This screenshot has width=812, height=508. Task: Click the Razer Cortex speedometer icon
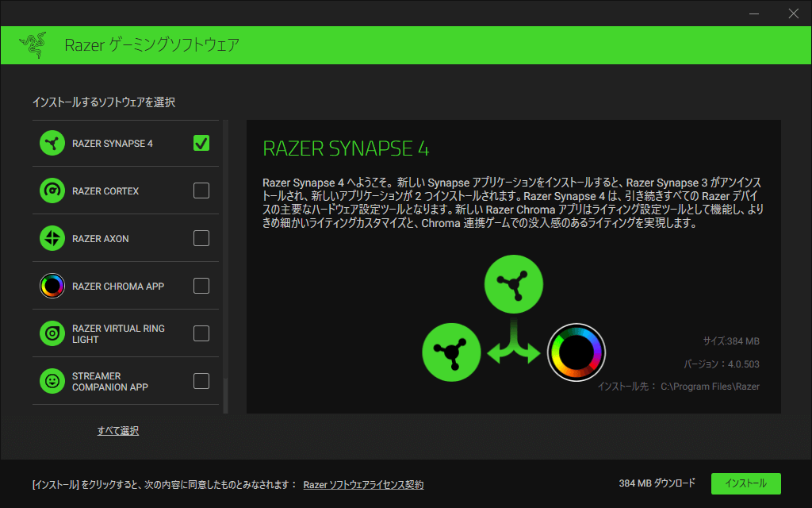(x=52, y=191)
